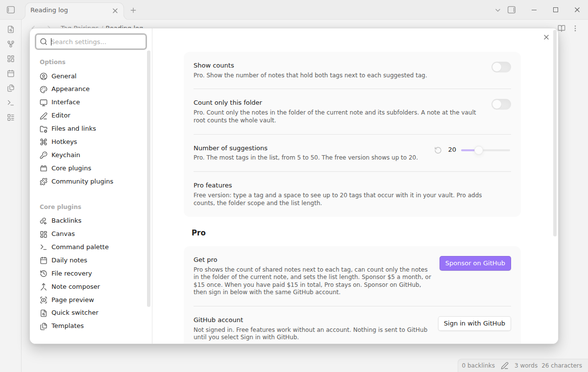Switch to reading view book icon
Screen dimensions: 588x372
(562, 28)
